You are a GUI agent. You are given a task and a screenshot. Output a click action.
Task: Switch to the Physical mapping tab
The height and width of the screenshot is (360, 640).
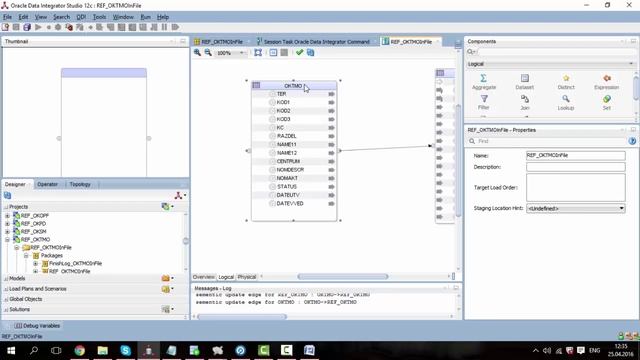(x=247, y=277)
